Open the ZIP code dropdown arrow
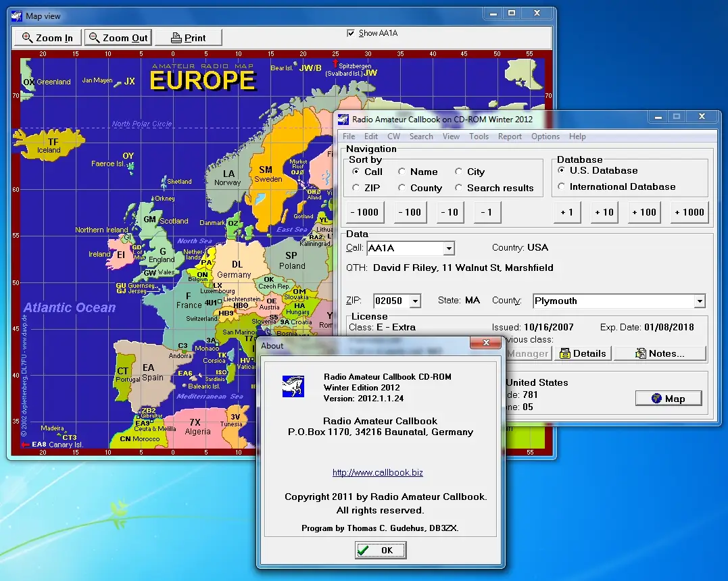The height and width of the screenshot is (581, 728). coord(415,301)
